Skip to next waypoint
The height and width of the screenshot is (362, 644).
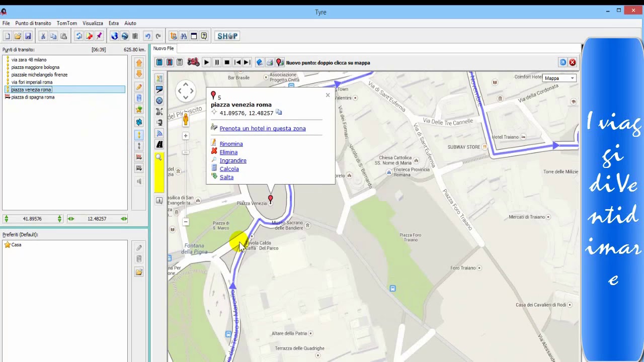coord(247,62)
